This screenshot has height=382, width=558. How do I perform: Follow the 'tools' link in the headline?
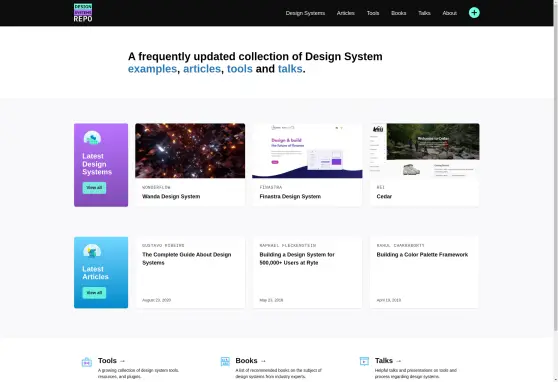pos(240,69)
